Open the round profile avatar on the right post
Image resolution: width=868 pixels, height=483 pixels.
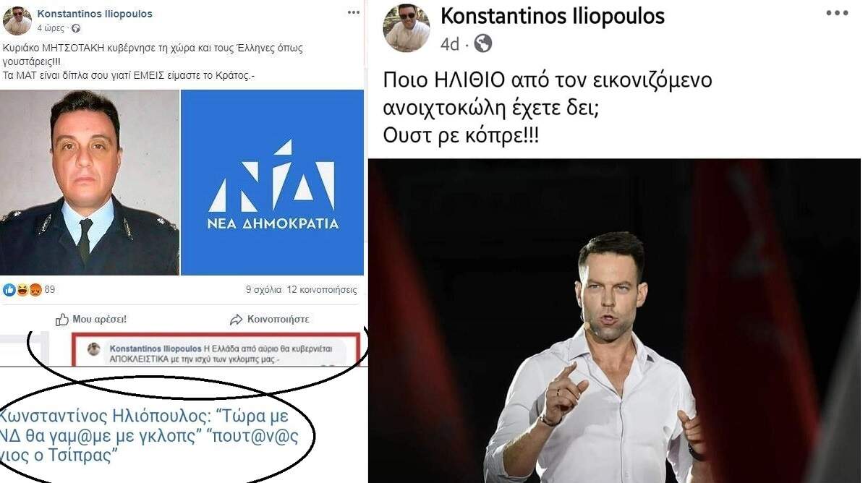point(406,28)
